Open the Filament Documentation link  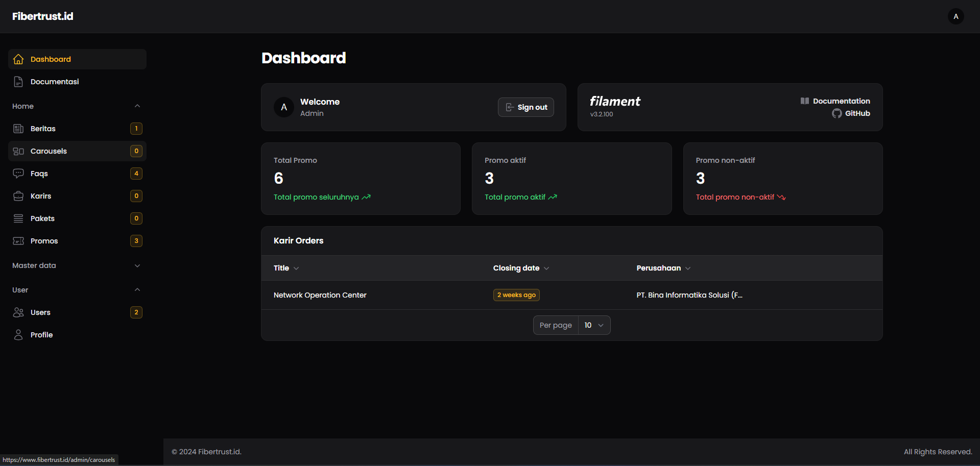pos(835,101)
